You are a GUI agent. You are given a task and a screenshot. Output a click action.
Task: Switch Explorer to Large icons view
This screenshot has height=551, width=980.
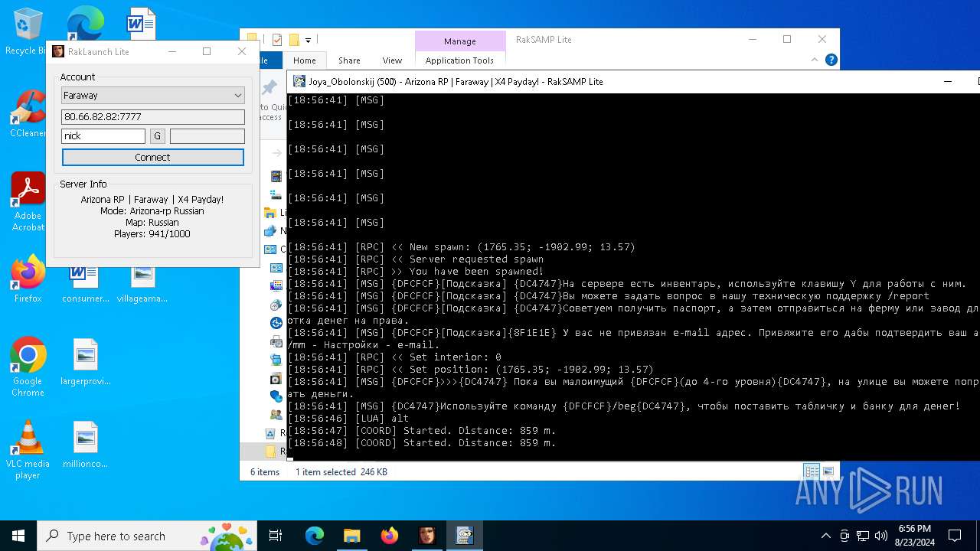point(828,471)
